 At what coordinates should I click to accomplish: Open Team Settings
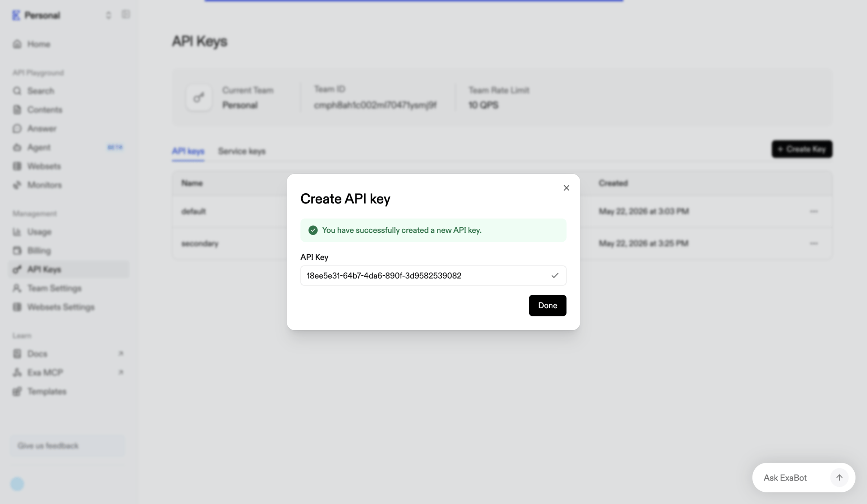69,288
